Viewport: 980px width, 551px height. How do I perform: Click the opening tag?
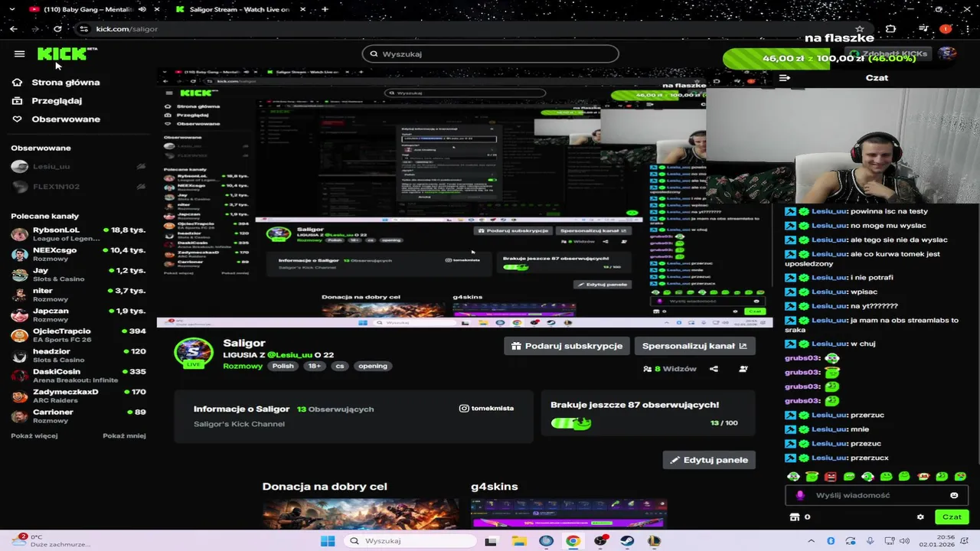coord(373,366)
